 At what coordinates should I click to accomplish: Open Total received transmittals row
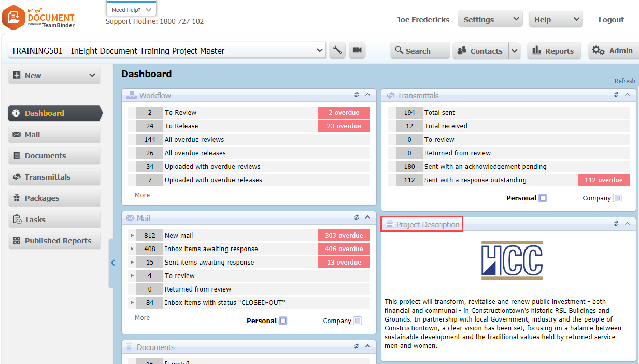point(508,126)
